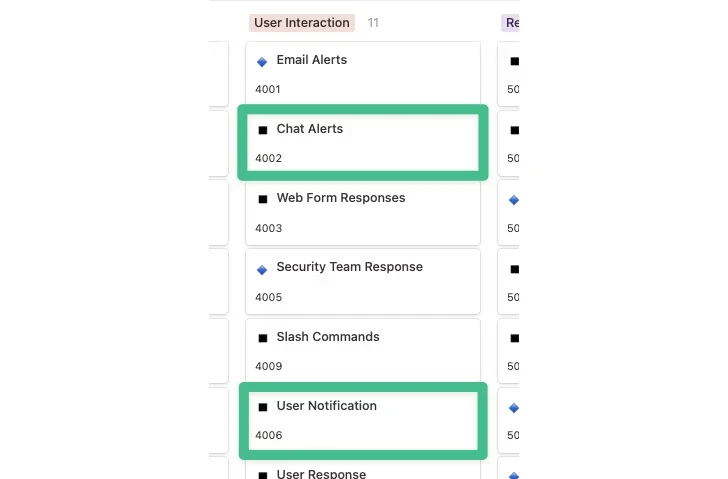Click the 11 card count in column header
The image size is (728, 479).
(373, 22)
